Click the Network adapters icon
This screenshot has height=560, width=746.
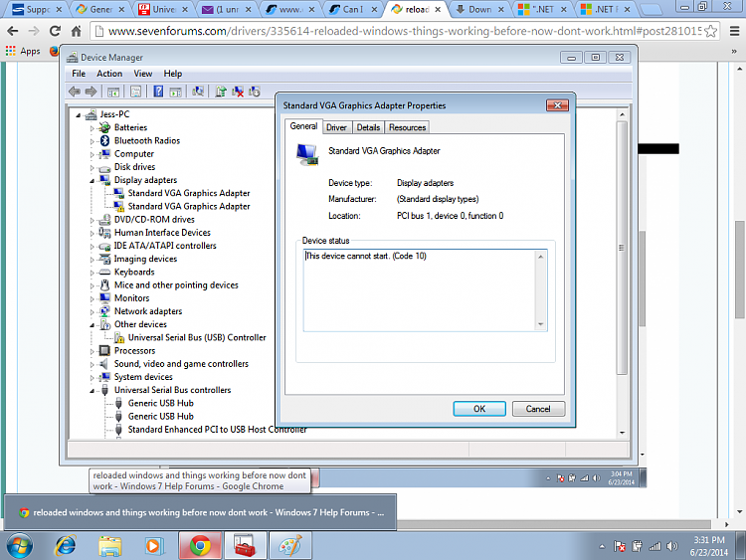pos(104,311)
